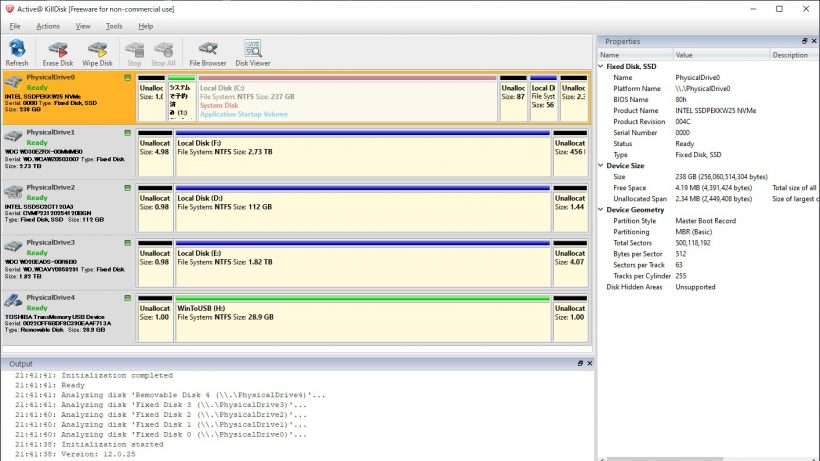Close the Properties panel
820x461 pixels.
click(x=814, y=41)
